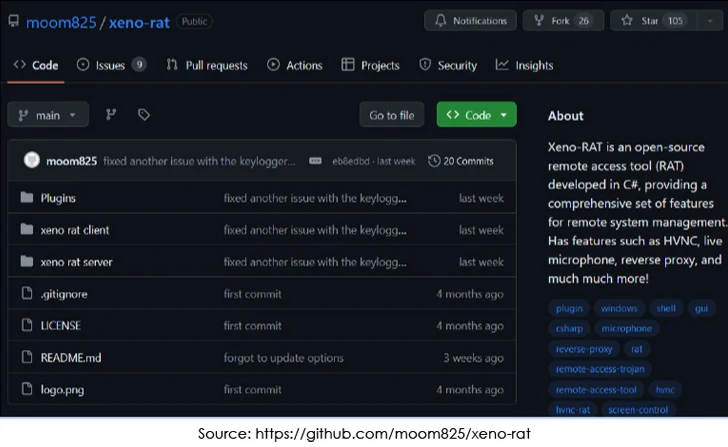Open the Security tab
Screen dimensions: 728x447
point(448,65)
